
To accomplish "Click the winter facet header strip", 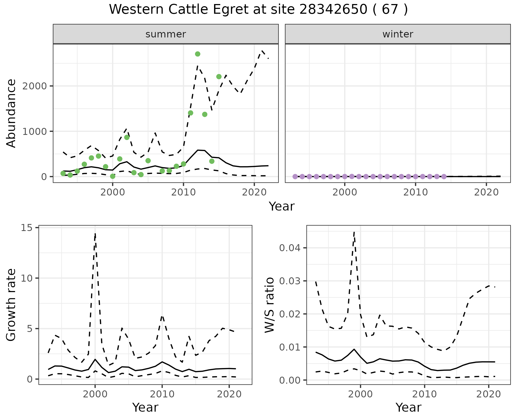I will [x=398, y=34].
